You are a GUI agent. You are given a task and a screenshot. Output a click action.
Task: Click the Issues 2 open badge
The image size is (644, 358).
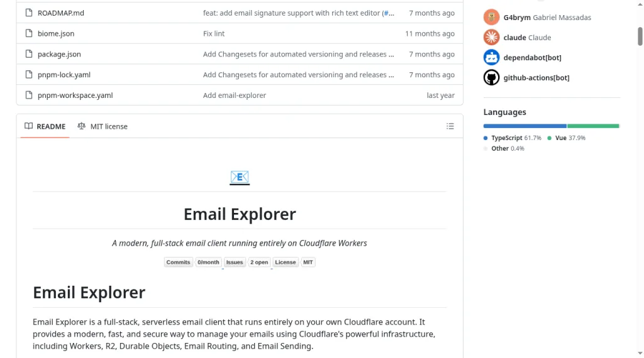(x=247, y=262)
